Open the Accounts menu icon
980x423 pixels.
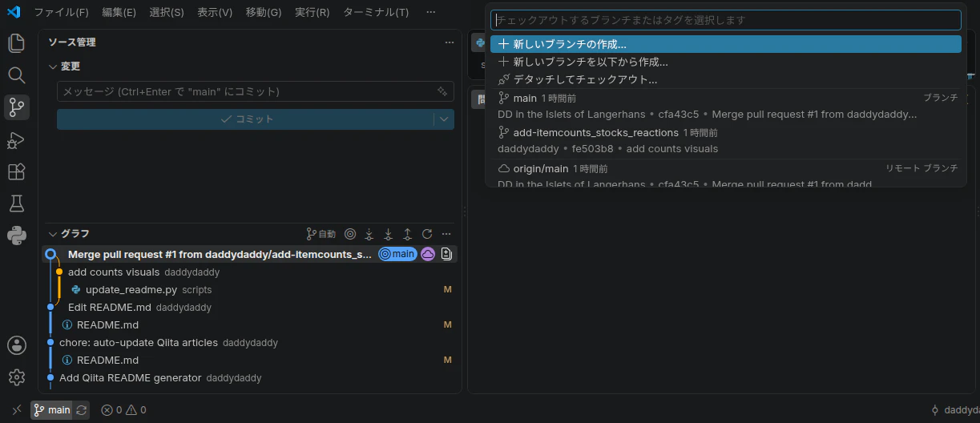click(17, 345)
